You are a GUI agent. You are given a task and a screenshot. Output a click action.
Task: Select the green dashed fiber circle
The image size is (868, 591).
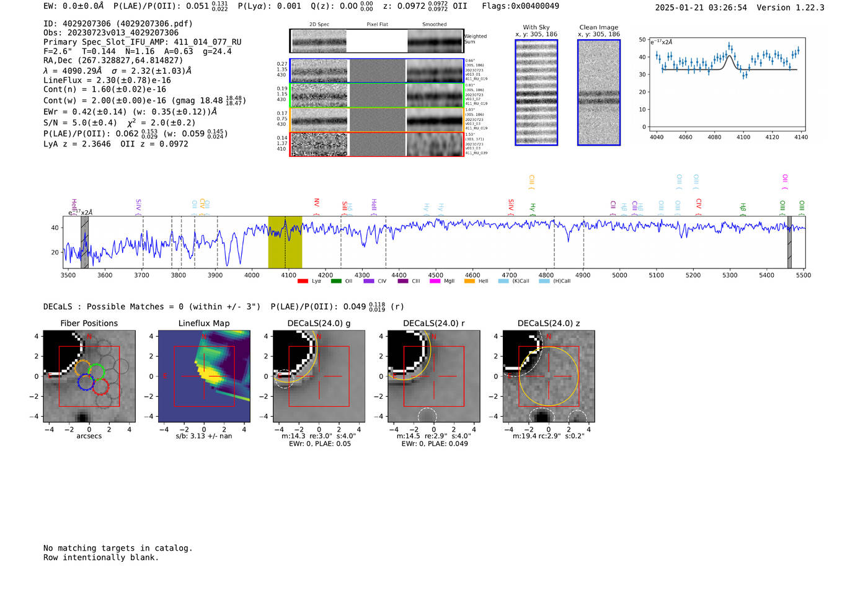click(x=97, y=372)
